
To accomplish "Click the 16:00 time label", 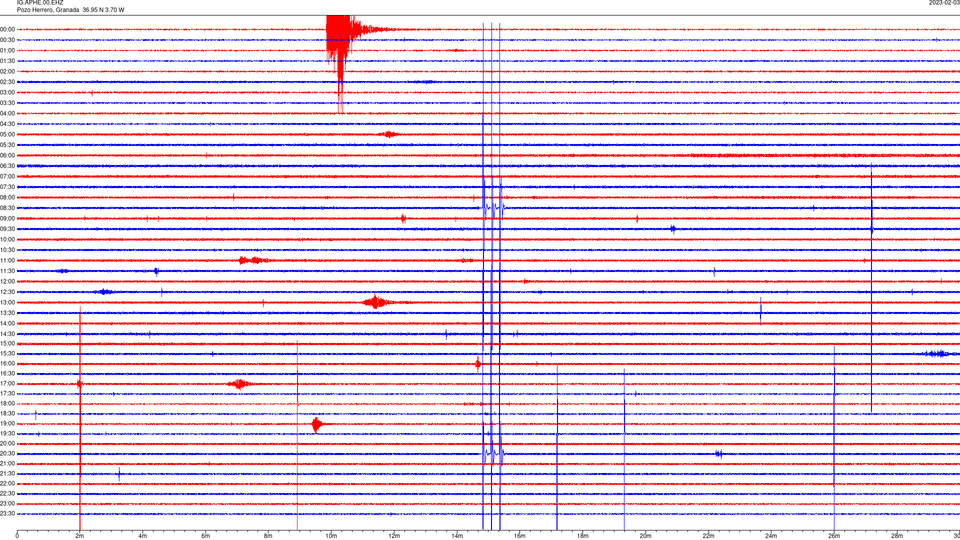I will pos(7,364).
